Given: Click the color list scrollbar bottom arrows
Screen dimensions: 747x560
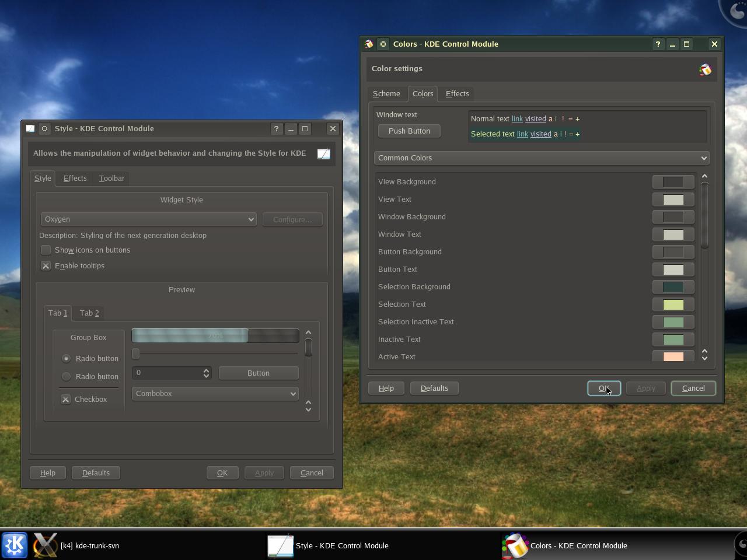Looking at the screenshot, I should 704,354.
